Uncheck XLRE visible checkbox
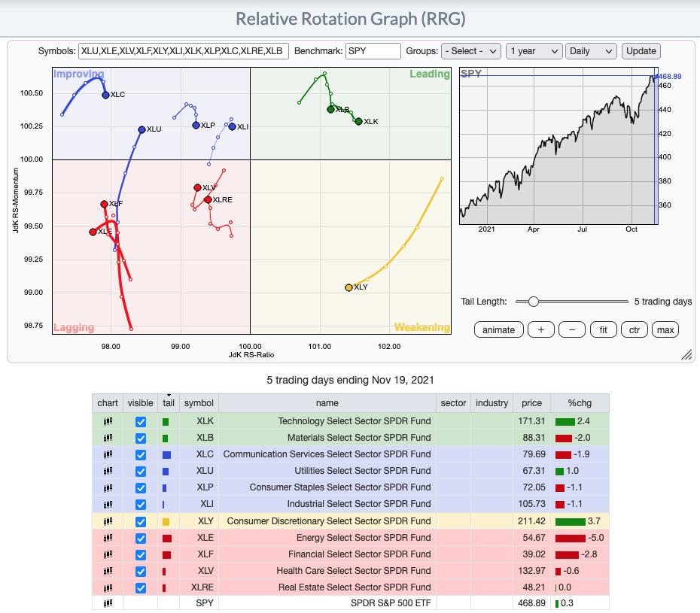The image size is (700, 613). (x=141, y=587)
